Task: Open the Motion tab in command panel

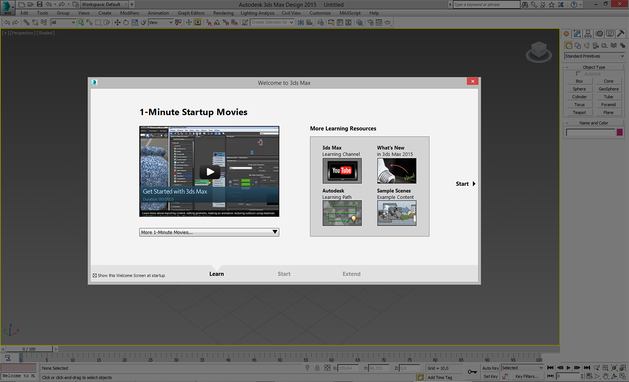Action: click(x=599, y=34)
